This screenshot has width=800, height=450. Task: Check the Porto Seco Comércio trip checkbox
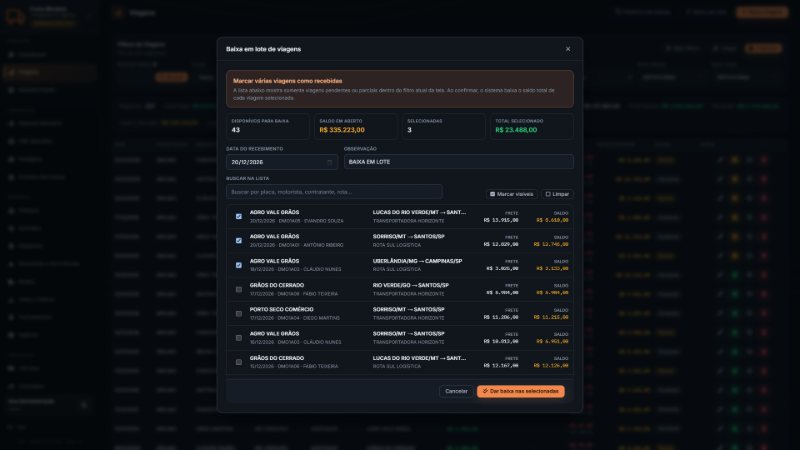(238, 313)
